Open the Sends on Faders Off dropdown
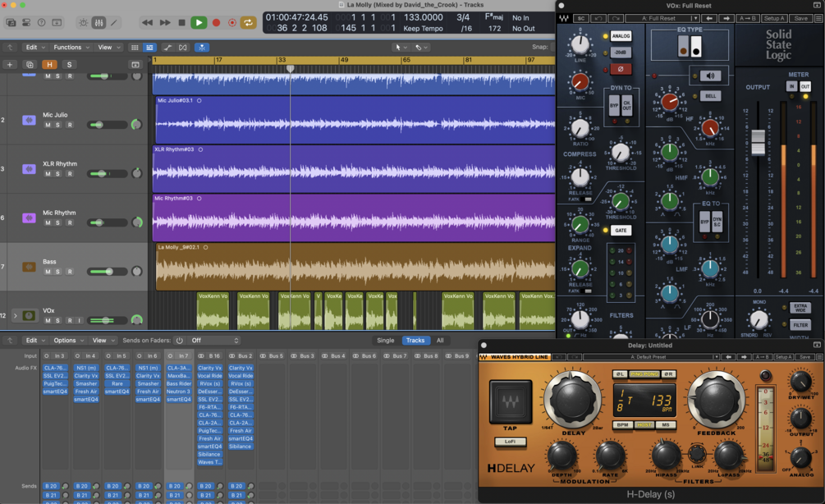This screenshot has width=825, height=504. pyautogui.click(x=215, y=341)
